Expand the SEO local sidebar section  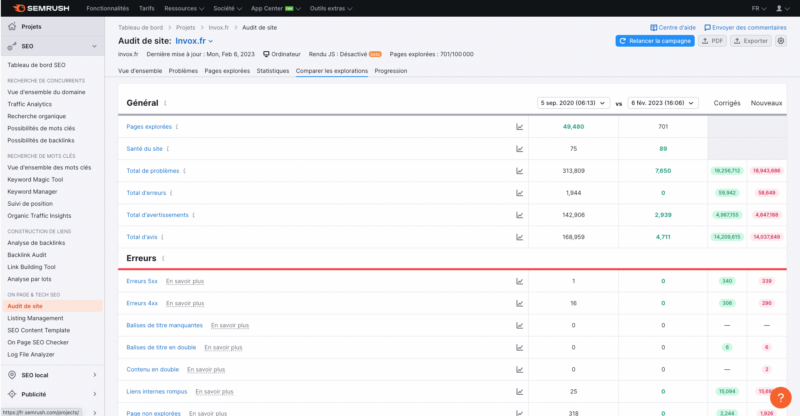(95, 375)
